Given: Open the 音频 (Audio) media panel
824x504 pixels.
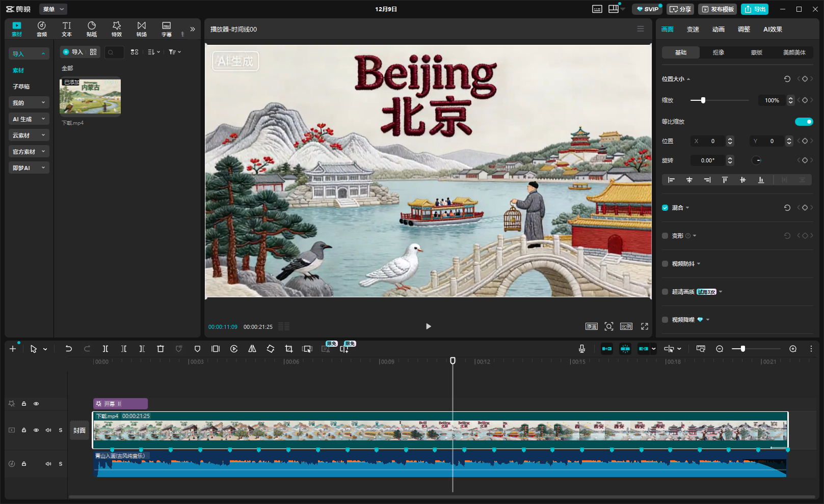Looking at the screenshot, I should (42, 29).
